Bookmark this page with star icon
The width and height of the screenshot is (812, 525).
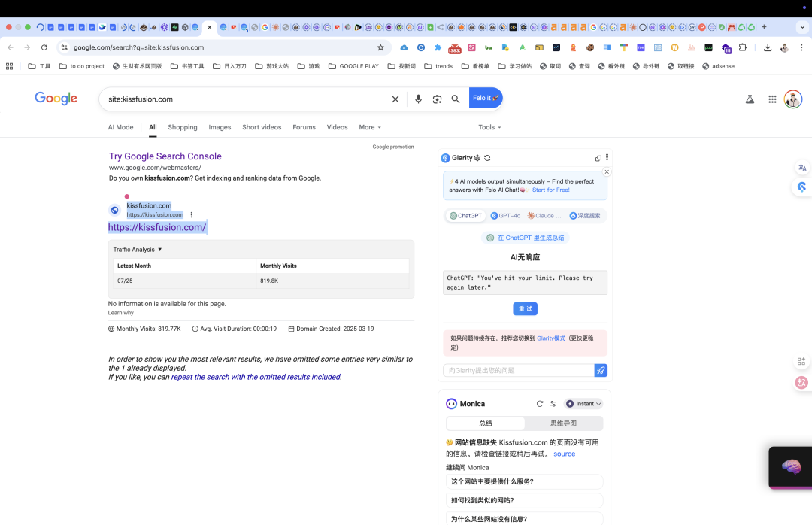coord(380,47)
